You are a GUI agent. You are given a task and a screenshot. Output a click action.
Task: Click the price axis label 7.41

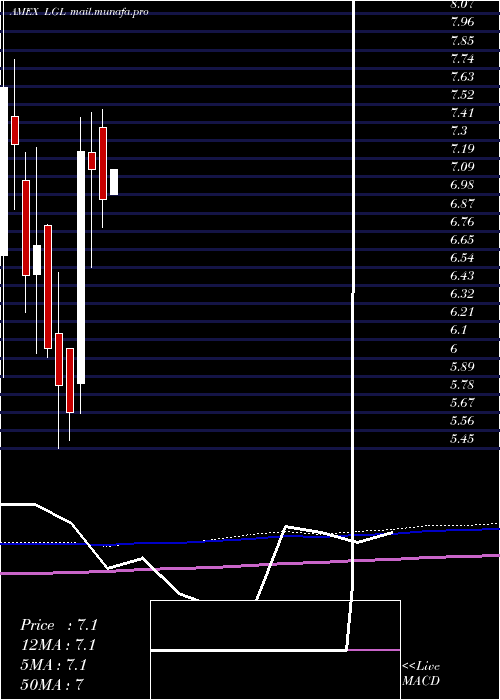[x=462, y=112]
